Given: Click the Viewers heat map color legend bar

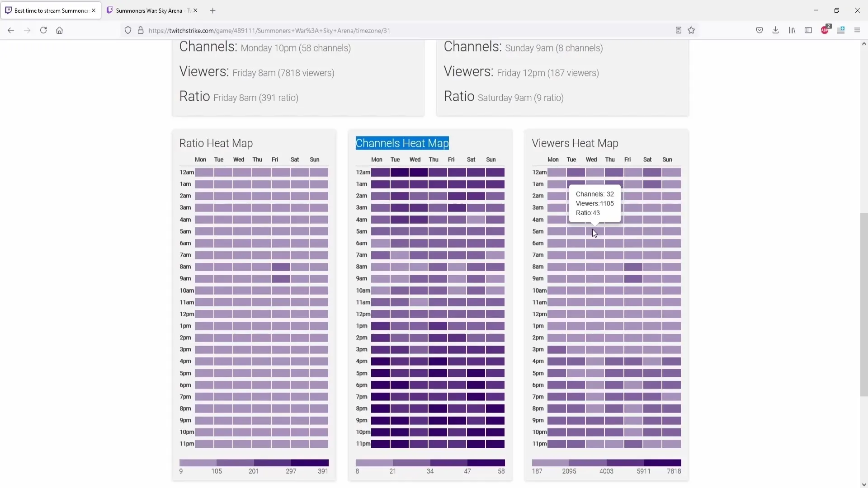Looking at the screenshot, I should pos(607,463).
